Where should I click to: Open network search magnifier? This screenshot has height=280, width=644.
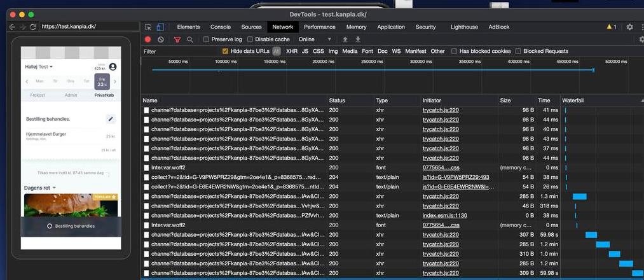coord(189,39)
